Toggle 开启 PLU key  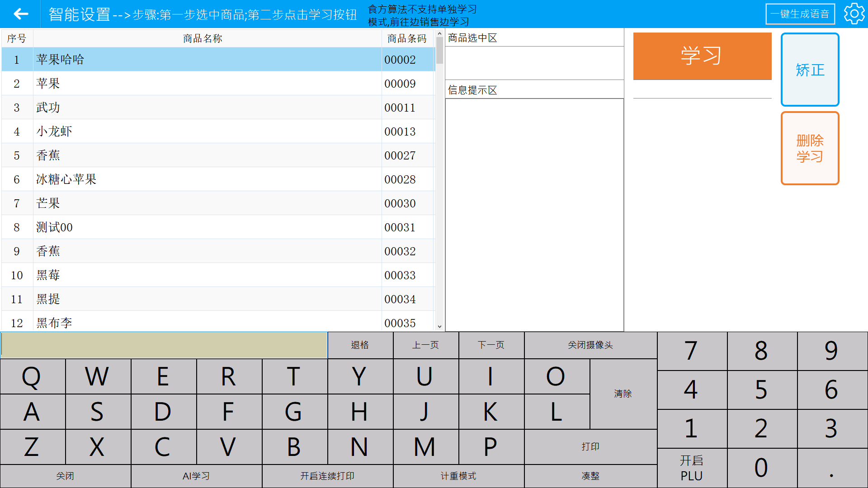pos(691,468)
